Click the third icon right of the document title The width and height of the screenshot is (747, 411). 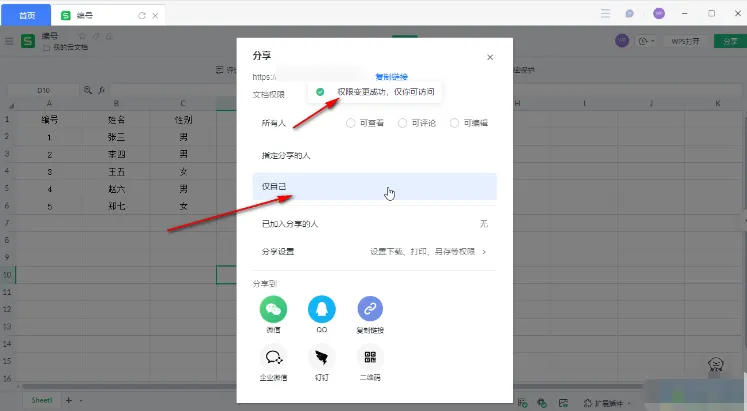click(x=109, y=36)
